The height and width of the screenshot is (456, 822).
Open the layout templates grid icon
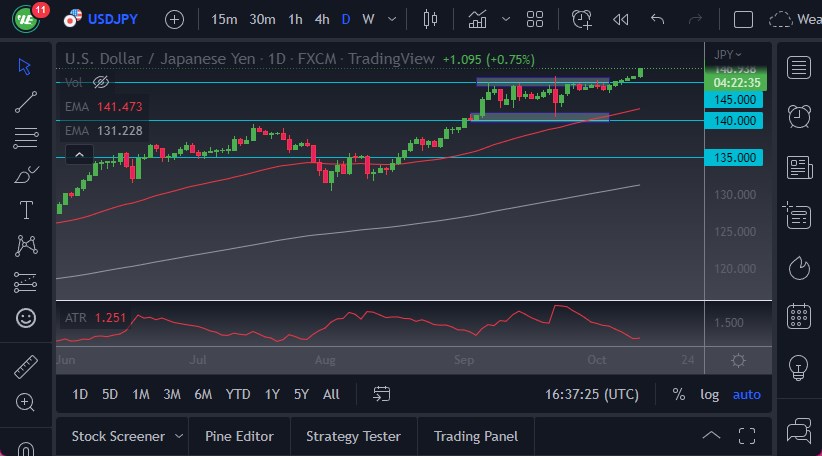pyautogui.click(x=535, y=19)
